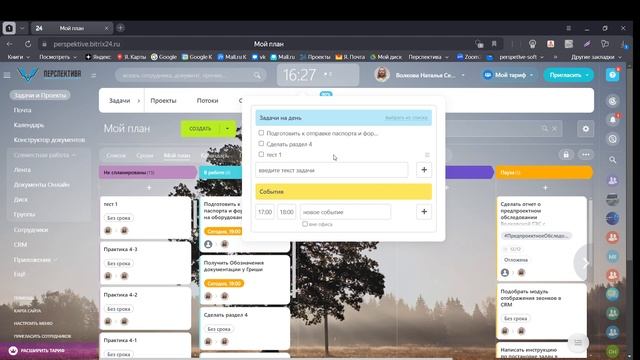Open the Посмотреть bookmarks folder
Image resolution: width=640 pixels, height=360 pixels.
(x=58, y=57)
